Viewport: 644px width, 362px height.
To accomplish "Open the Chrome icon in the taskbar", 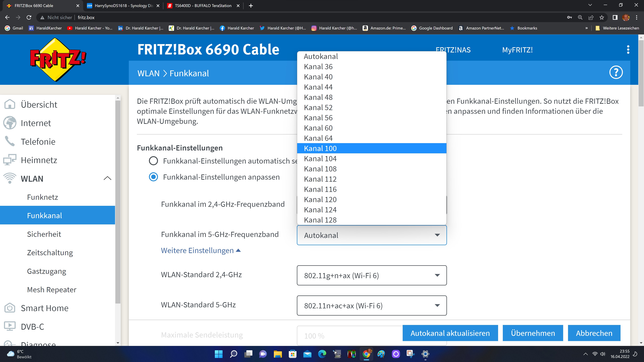I will [366, 354].
